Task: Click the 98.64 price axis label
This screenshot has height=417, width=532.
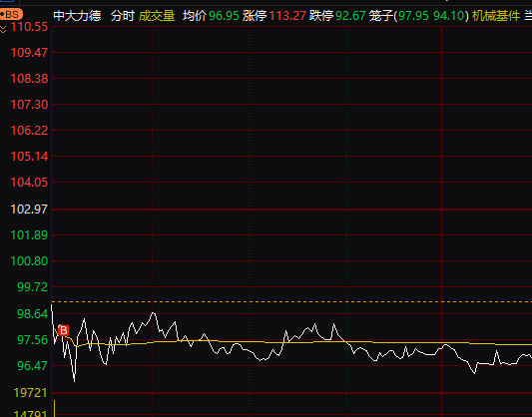Action: point(33,314)
